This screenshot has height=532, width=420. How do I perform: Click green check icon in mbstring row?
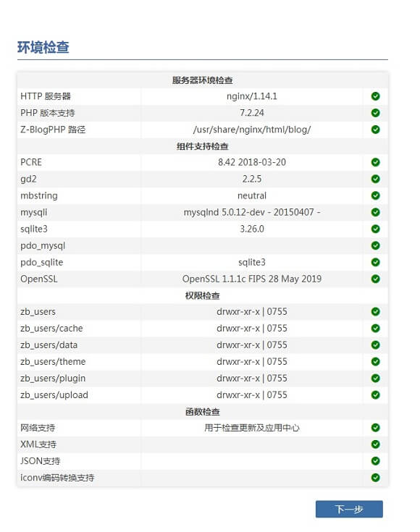375,195
